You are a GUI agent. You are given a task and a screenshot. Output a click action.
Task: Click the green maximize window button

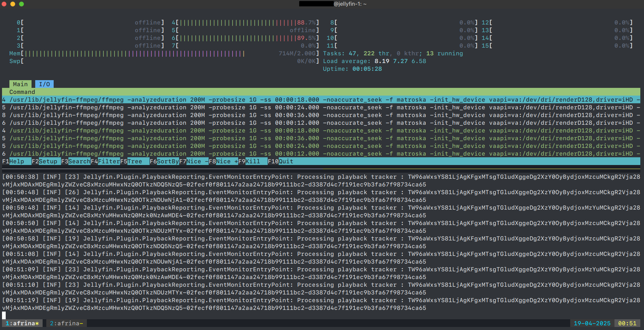click(x=21, y=4)
